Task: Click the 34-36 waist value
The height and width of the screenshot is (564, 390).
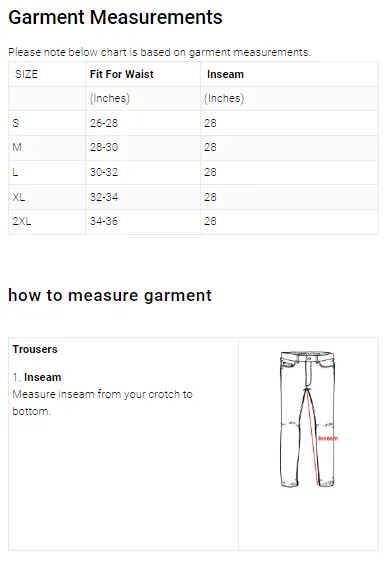Action: [104, 221]
